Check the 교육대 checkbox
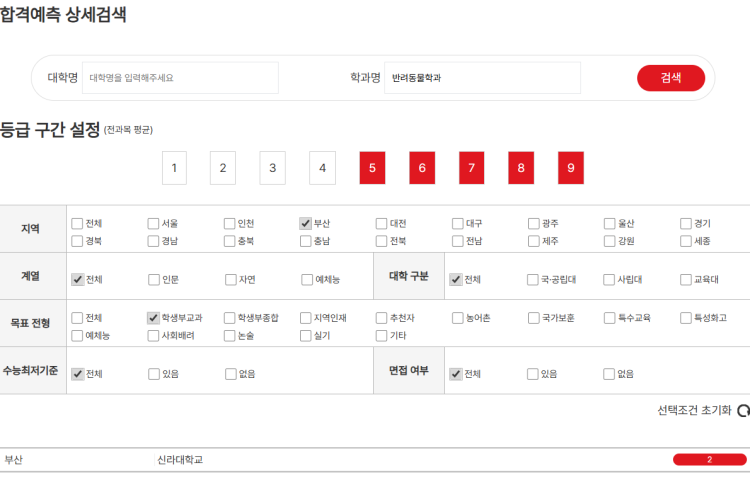This screenshot has width=750, height=480. (686, 280)
